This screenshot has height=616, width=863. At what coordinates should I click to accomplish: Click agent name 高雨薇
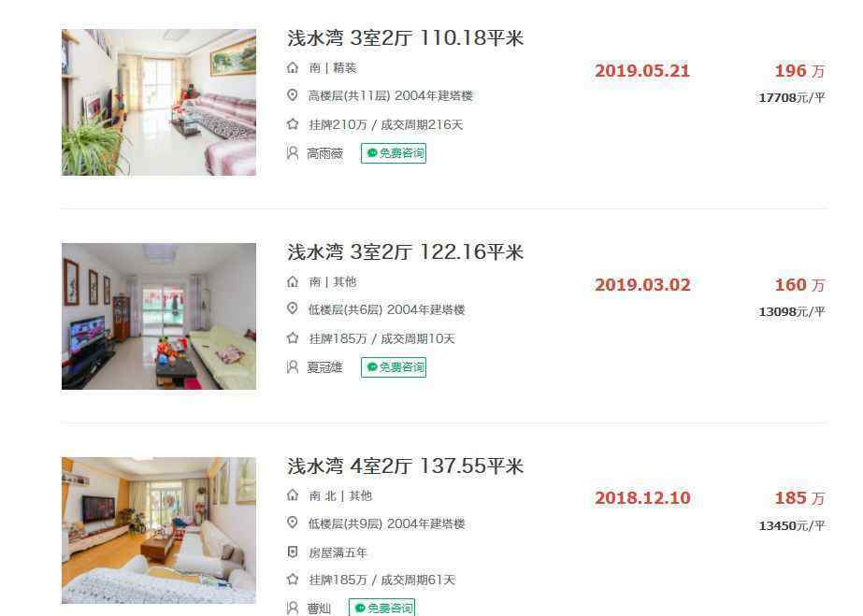324,153
